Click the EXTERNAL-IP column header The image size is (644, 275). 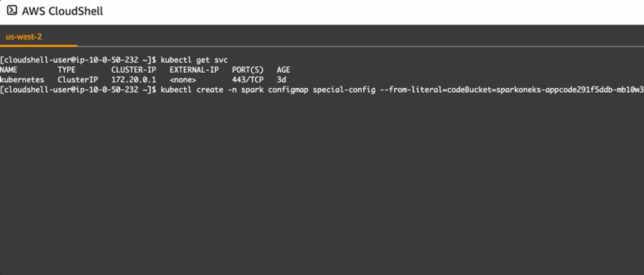pos(194,70)
